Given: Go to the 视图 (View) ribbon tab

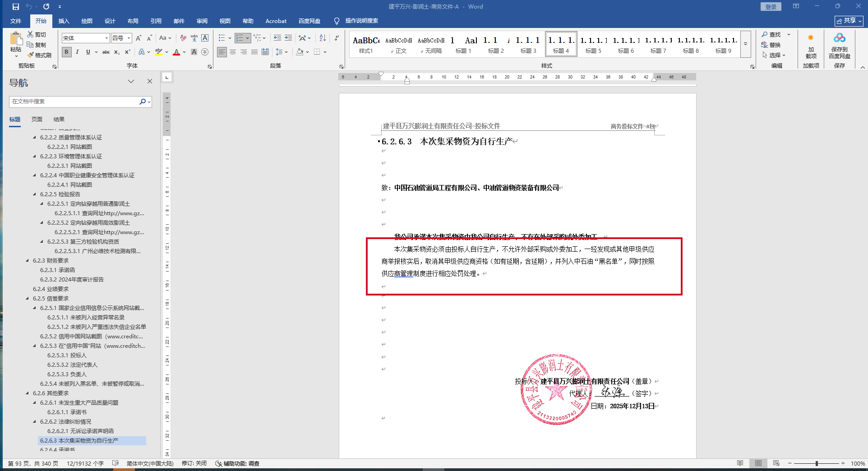Looking at the screenshot, I should [225, 21].
